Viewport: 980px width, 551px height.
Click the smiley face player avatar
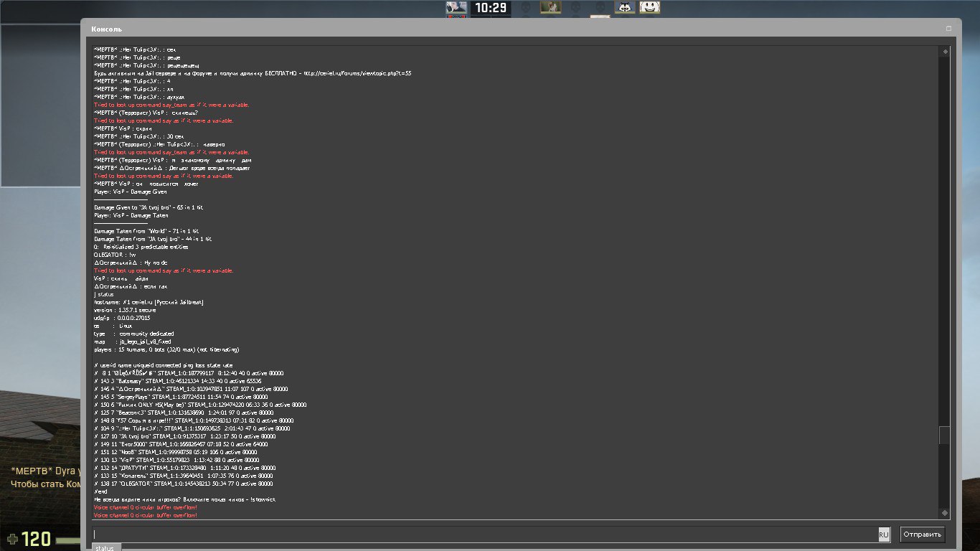tap(649, 7)
